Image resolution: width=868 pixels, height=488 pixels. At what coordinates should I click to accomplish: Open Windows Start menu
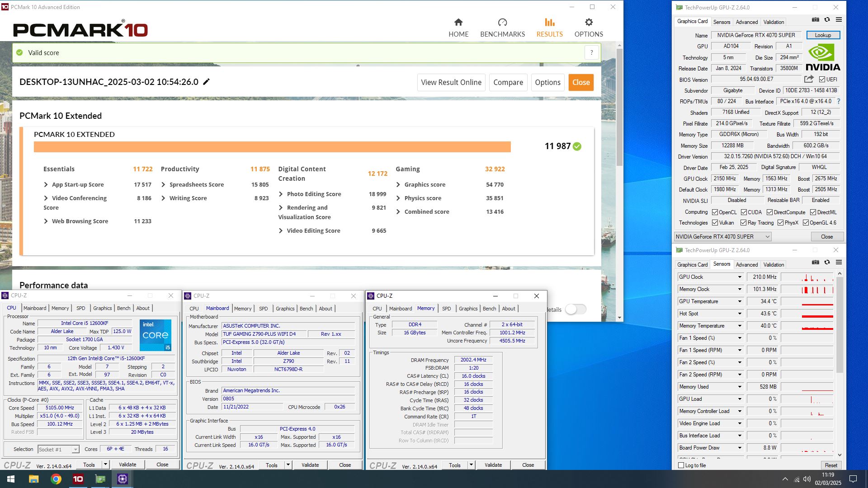pos(11,479)
